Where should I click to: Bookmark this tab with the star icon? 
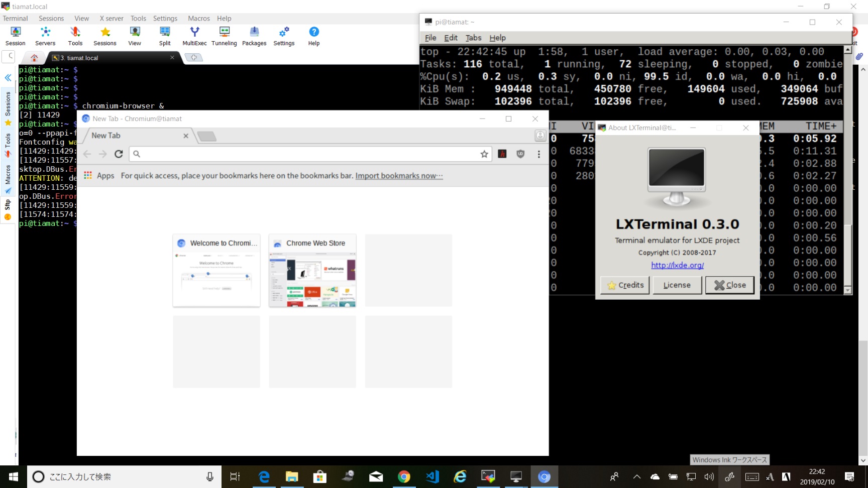[x=484, y=154]
